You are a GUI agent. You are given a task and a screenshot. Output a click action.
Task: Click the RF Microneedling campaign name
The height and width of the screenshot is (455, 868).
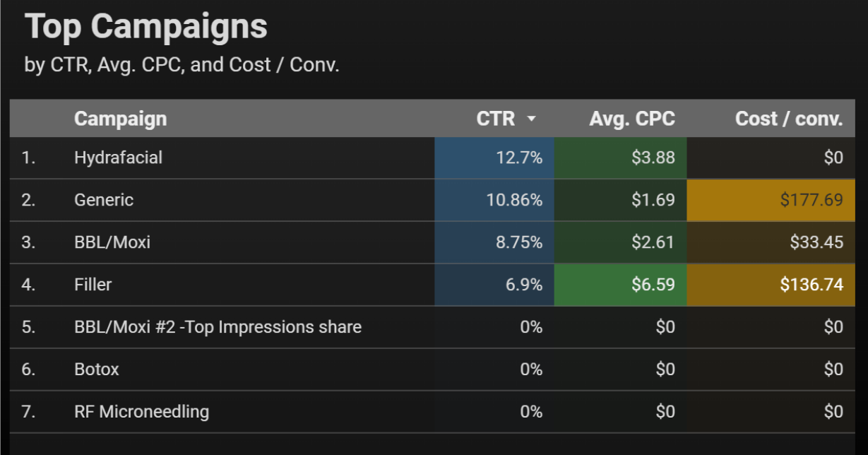141,411
